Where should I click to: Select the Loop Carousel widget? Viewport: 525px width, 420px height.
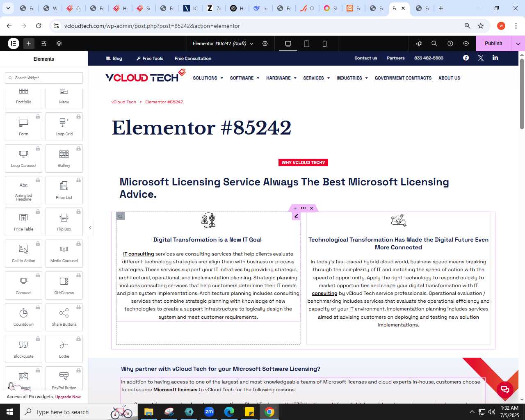coord(23,159)
